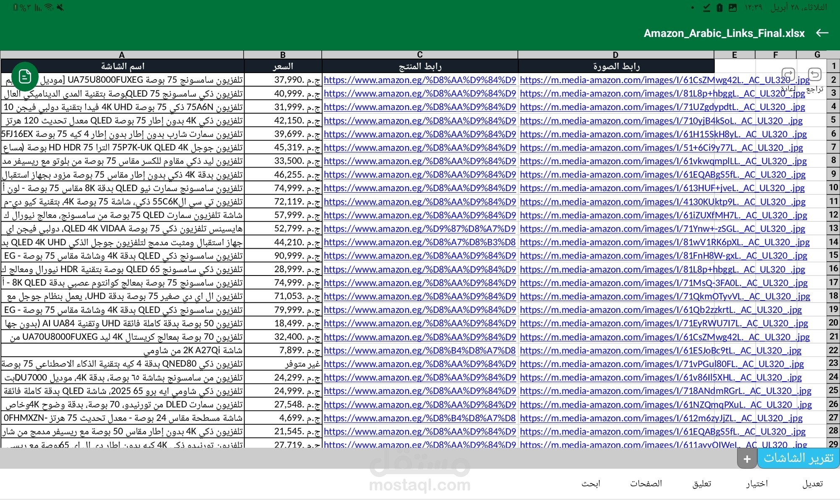Tap the undo (تراجع) icon
Screen dimensions: 840x504
pyautogui.click(x=815, y=75)
